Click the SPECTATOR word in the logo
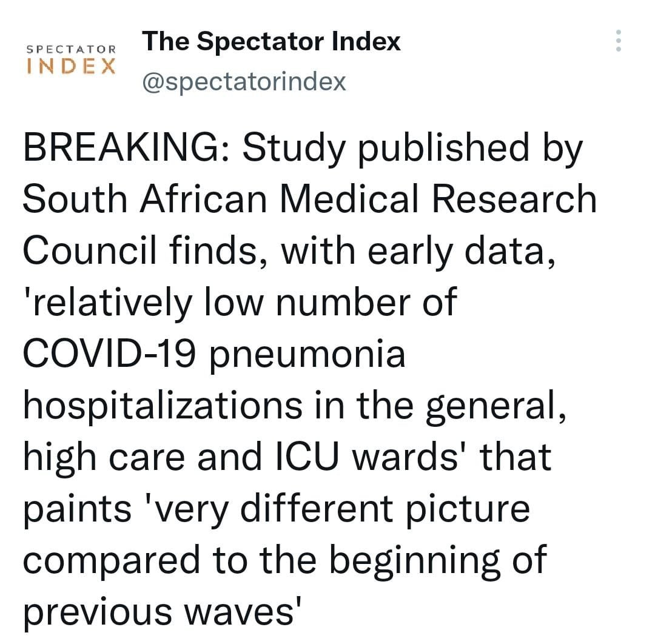The image size is (655, 644). [71, 49]
